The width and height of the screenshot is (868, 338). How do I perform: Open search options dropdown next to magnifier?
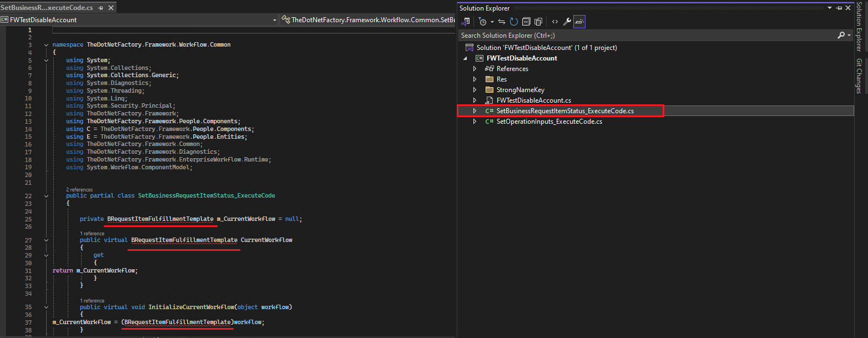[849, 35]
